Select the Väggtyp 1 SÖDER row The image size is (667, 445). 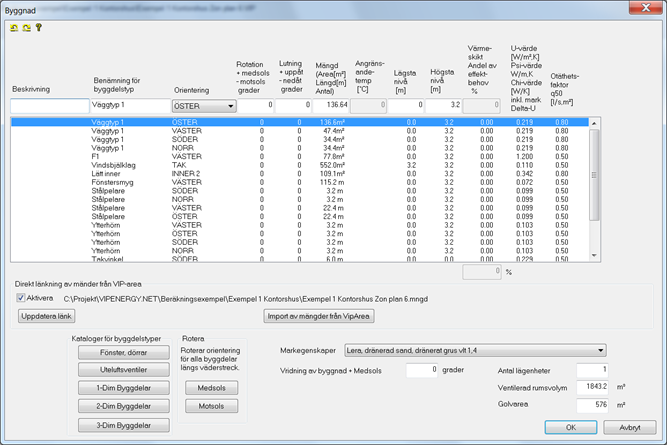pos(300,140)
